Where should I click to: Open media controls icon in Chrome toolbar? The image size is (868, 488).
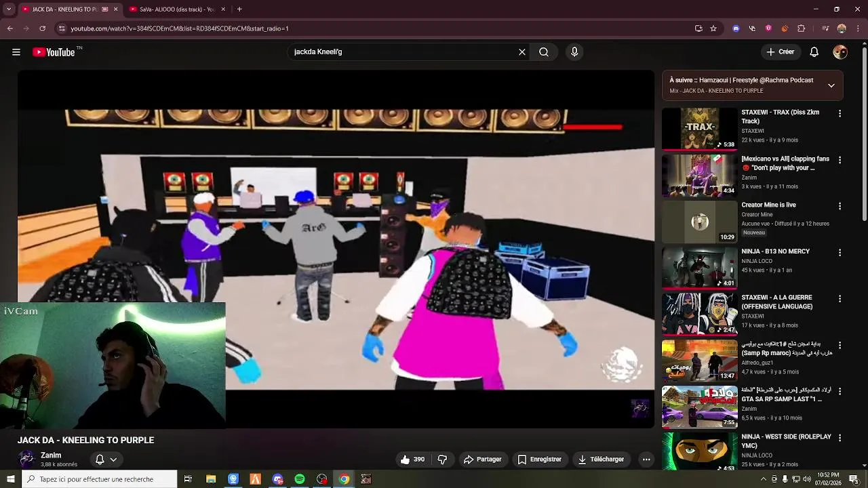tap(825, 28)
